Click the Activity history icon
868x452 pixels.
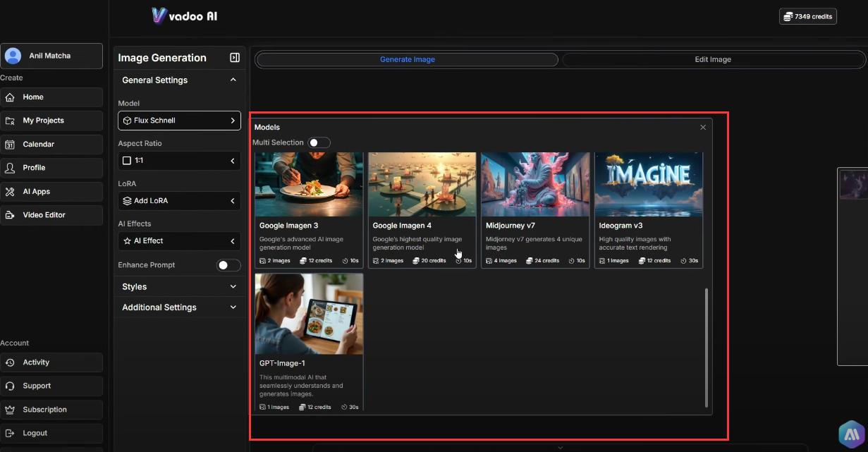[x=10, y=362]
